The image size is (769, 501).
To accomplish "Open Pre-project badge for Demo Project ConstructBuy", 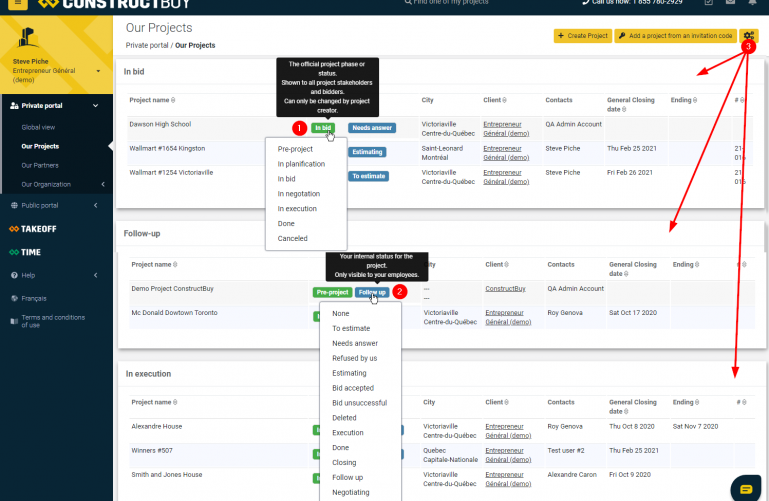I will [332, 292].
